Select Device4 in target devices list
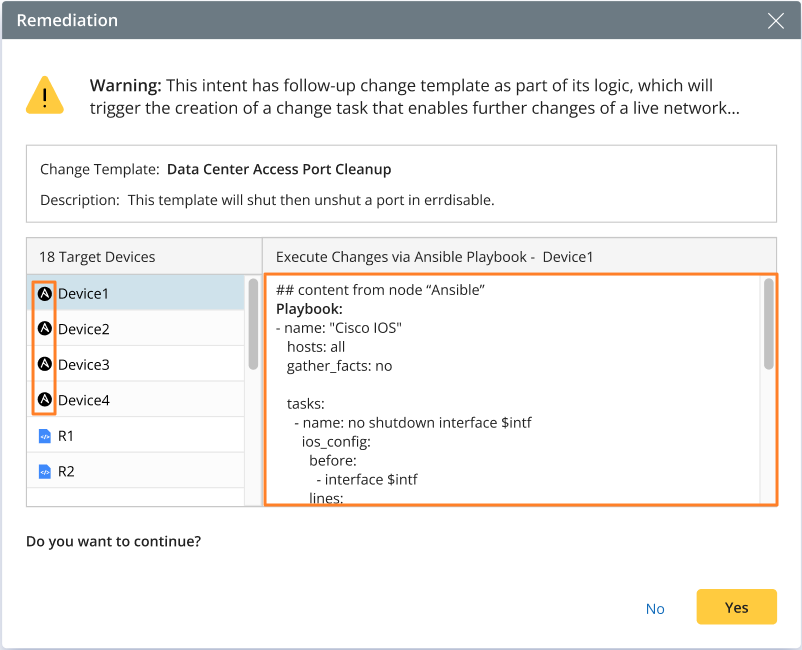This screenshot has width=802, height=650. (84, 400)
